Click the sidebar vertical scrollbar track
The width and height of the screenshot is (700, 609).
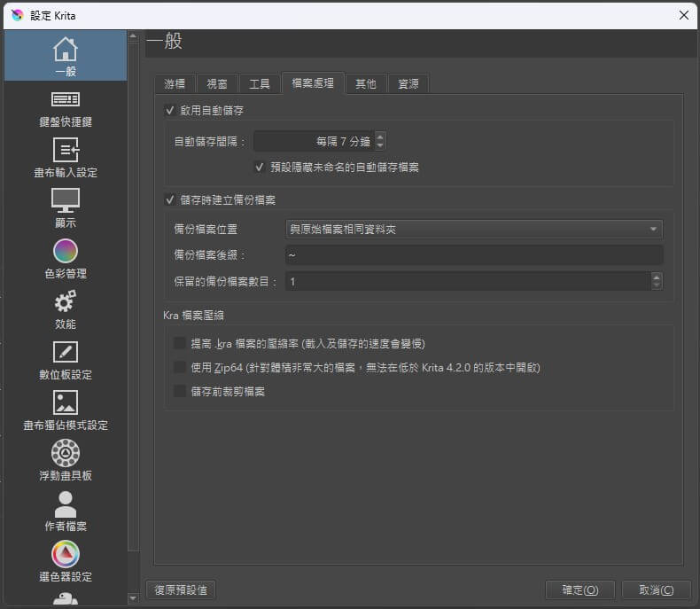click(x=133, y=572)
